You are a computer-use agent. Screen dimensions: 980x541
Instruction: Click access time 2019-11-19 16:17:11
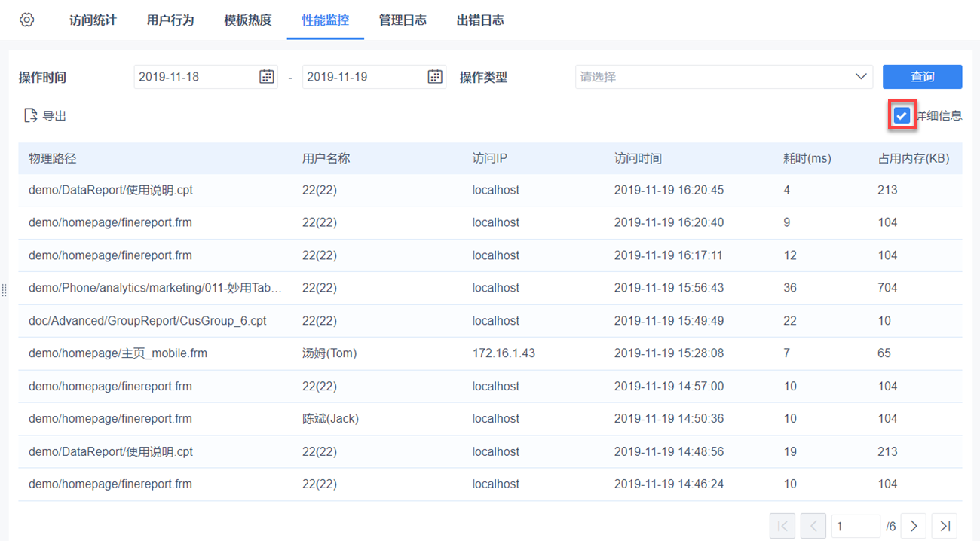(669, 255)
